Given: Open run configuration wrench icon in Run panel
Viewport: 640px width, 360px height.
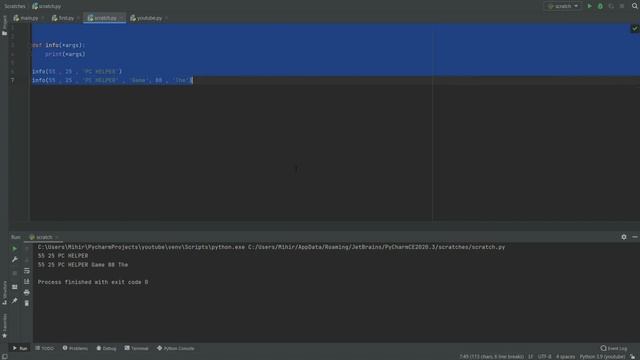Looking at the screenshot, I should (14, 260).
